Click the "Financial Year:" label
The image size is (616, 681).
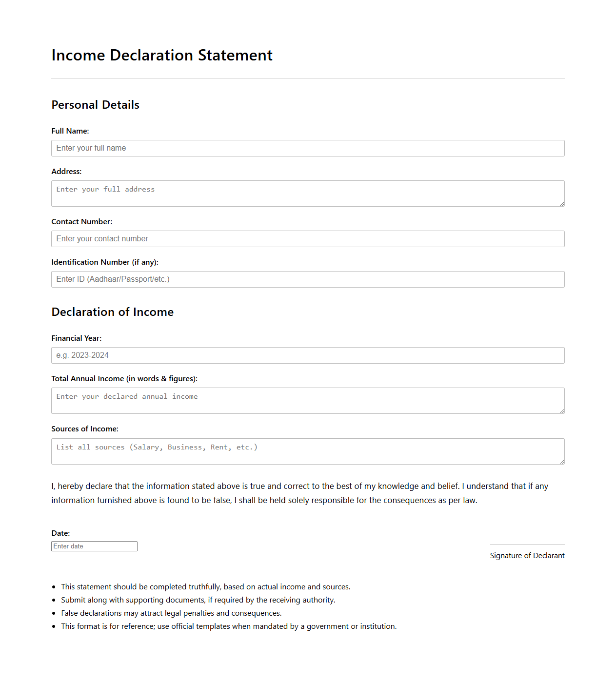pyautogui.click(x=77, y=338)
